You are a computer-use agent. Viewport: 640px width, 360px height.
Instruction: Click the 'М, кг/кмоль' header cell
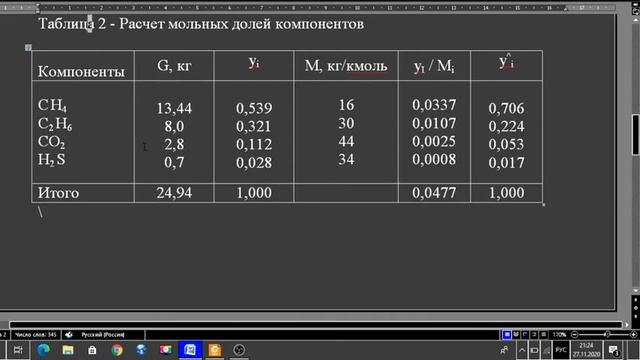[x=346, y=66]
